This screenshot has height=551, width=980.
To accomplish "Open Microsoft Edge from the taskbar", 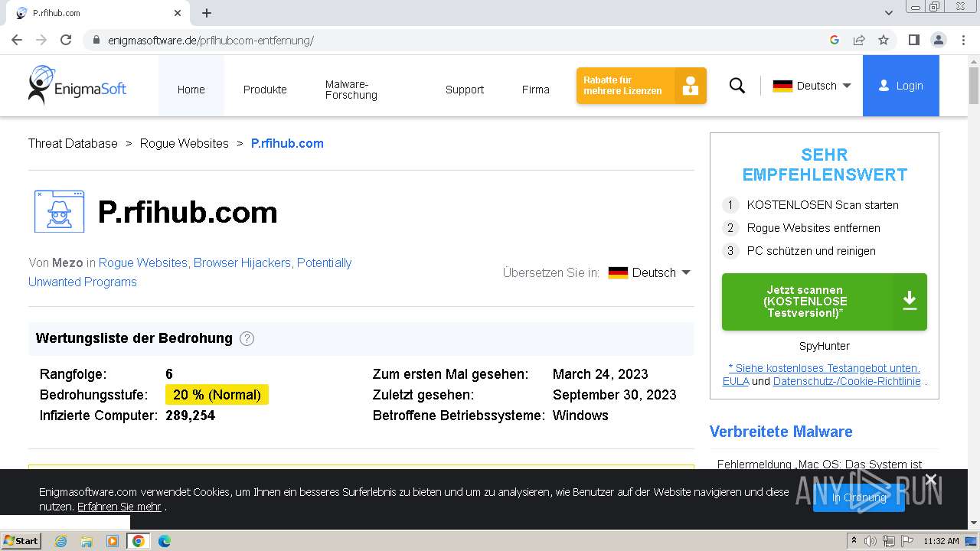I will click(164, 541).
